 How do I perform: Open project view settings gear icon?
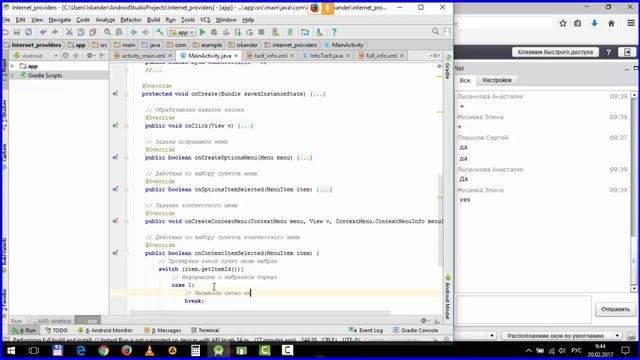[x=89, y=56]
